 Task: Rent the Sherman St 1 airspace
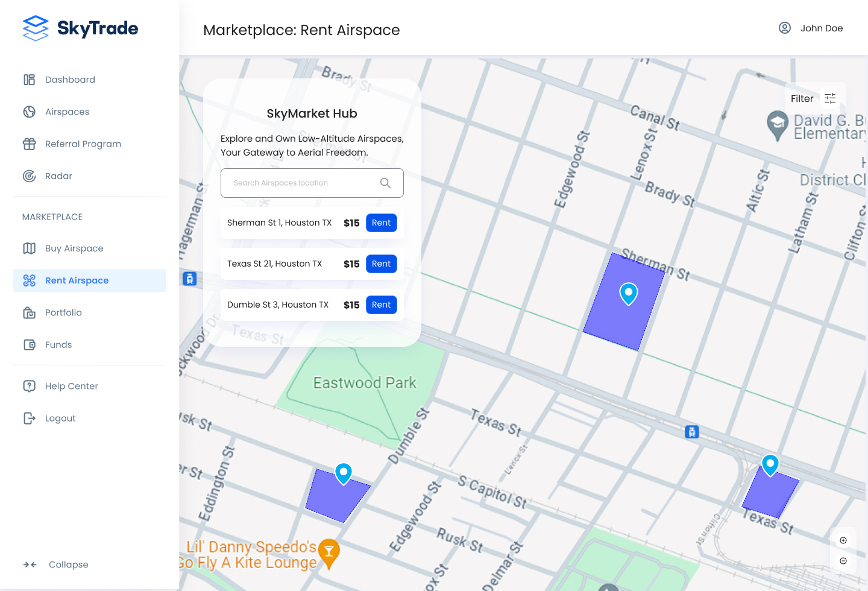click(x=381, y=223)
